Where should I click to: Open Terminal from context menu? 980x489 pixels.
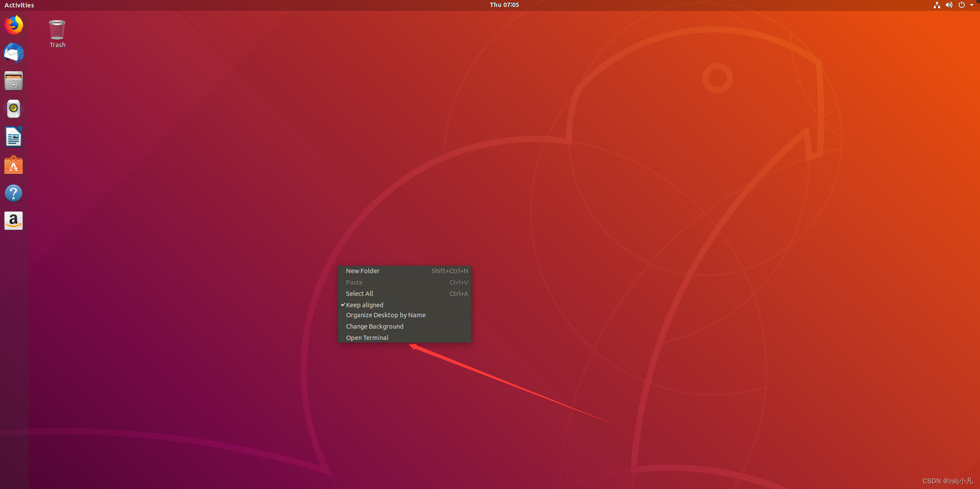pos(367,337)
